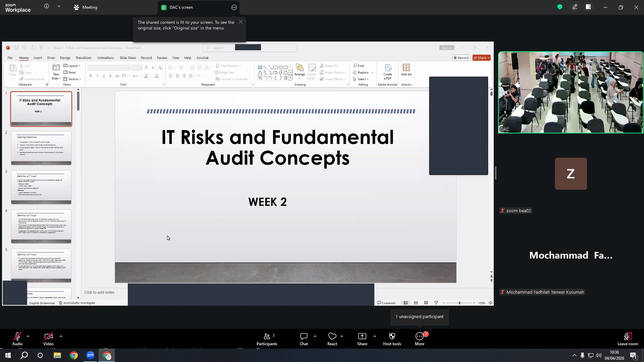This screenshot has height=362, width=644.
Task: Open the PowerPoint File menu
Action: (10, 58)
